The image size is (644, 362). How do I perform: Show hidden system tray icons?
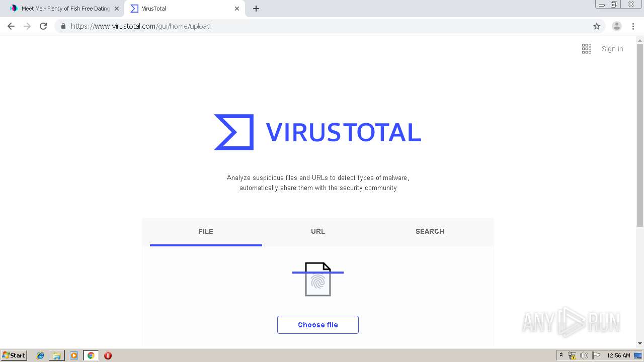561,355
